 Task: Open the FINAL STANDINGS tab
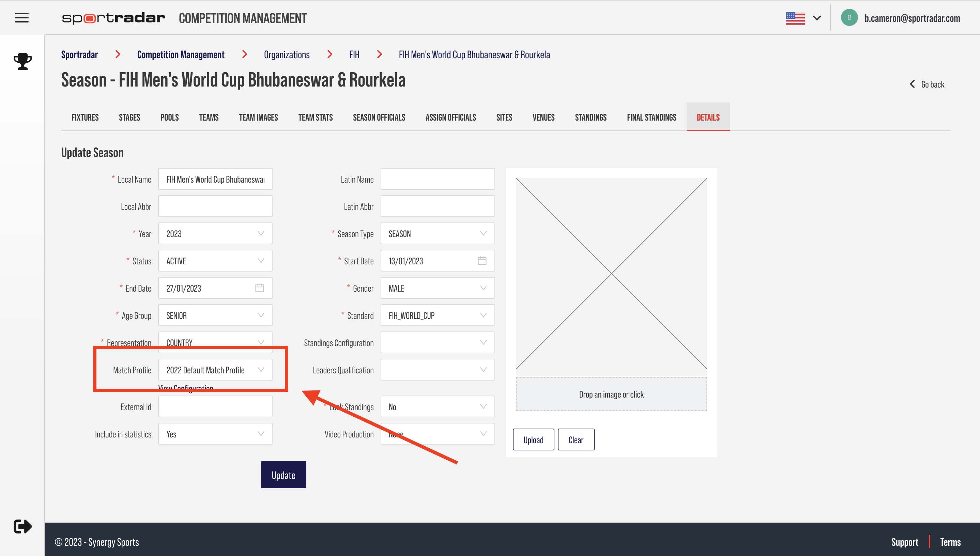pyautogui.click(x=652, y=117)
